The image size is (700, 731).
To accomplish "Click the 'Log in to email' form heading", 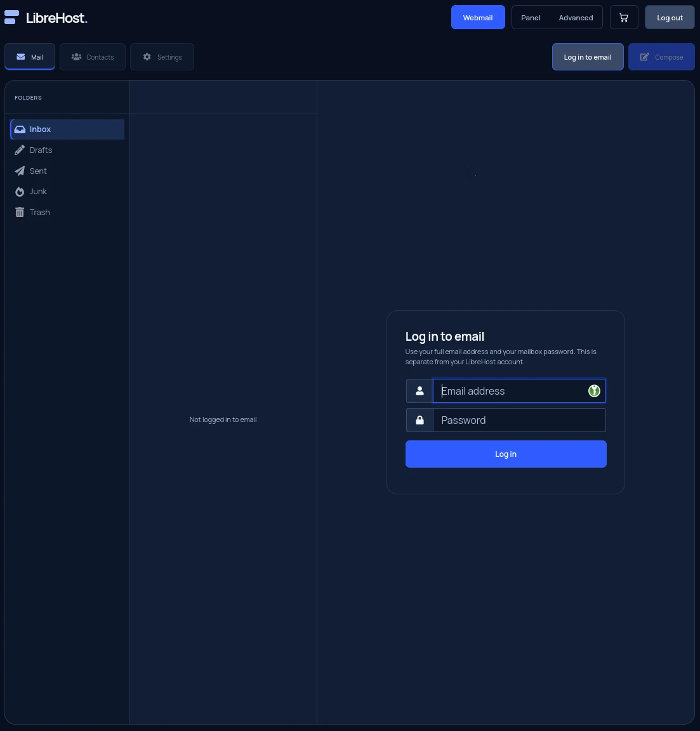I will point(444,336).
